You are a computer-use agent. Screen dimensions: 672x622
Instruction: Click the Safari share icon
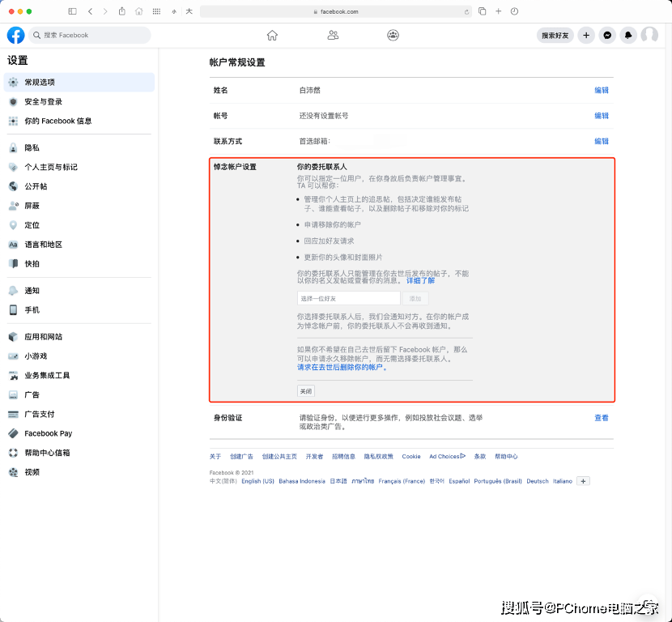(x=122, y=11)
